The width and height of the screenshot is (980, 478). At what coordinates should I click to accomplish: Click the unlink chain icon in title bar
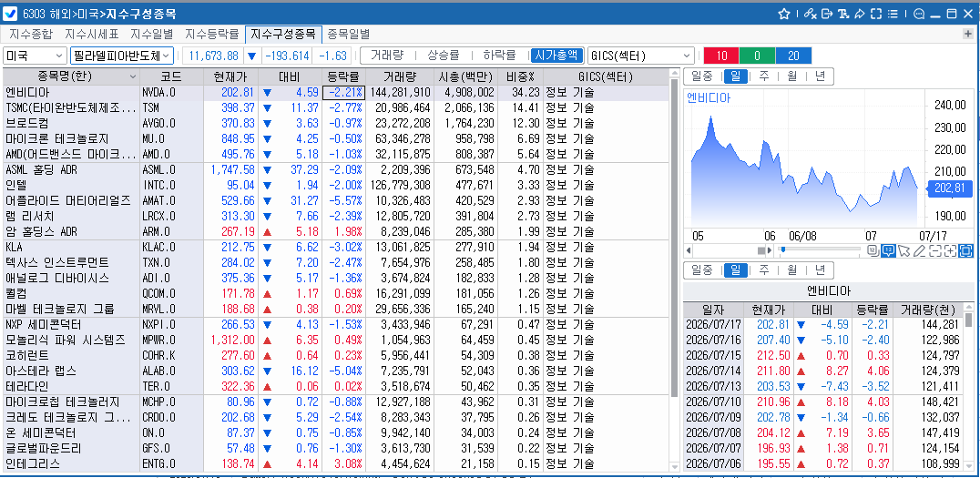tap(811, 14)
